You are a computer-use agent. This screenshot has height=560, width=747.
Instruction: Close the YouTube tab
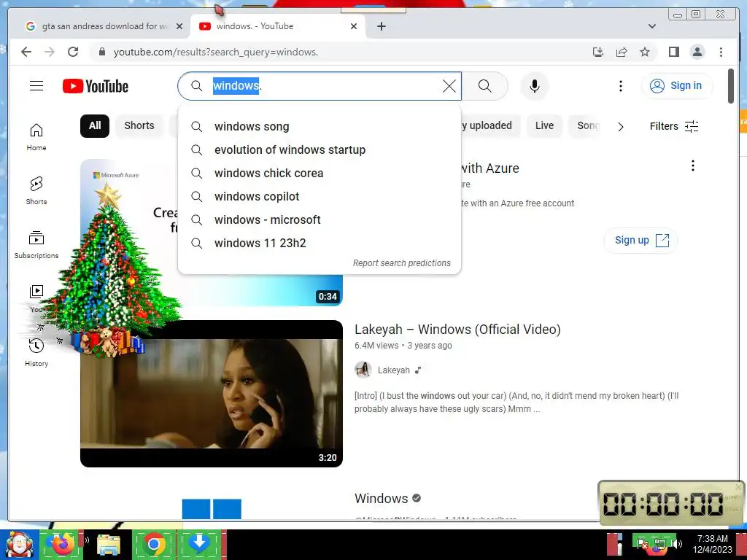point(354,26)
